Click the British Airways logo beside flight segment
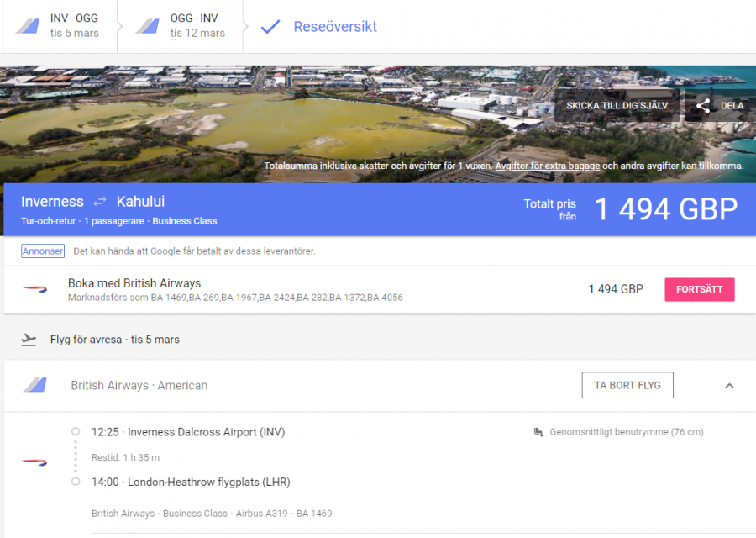The image size is (756, 538). [x=34, y=462]
